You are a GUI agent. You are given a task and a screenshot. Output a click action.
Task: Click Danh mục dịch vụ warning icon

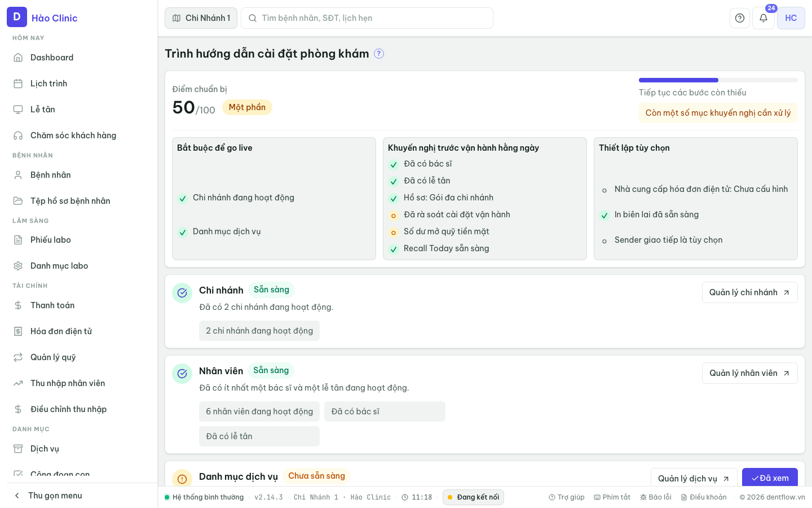coord(182,479)
